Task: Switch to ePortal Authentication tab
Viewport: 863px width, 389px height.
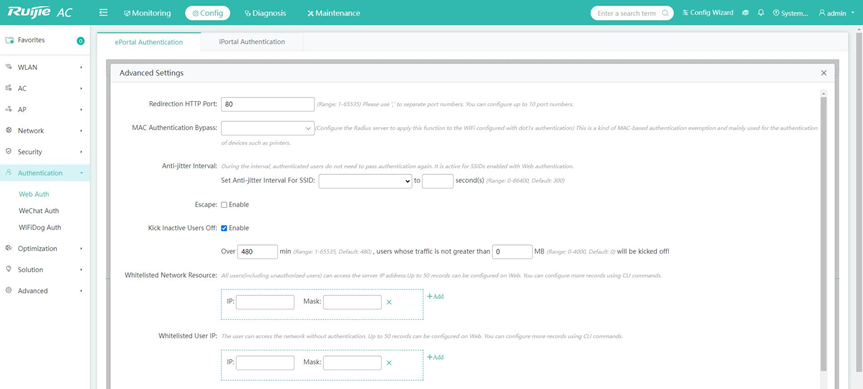Action: [x=149, y=42]
